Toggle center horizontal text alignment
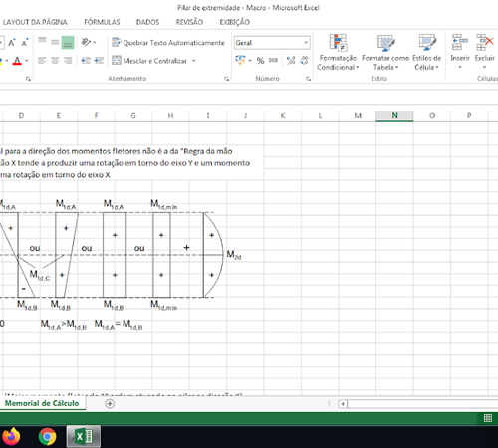 55,61
